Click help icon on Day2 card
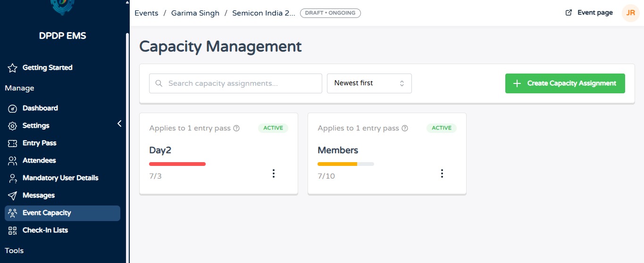 (x=236, y=128)
